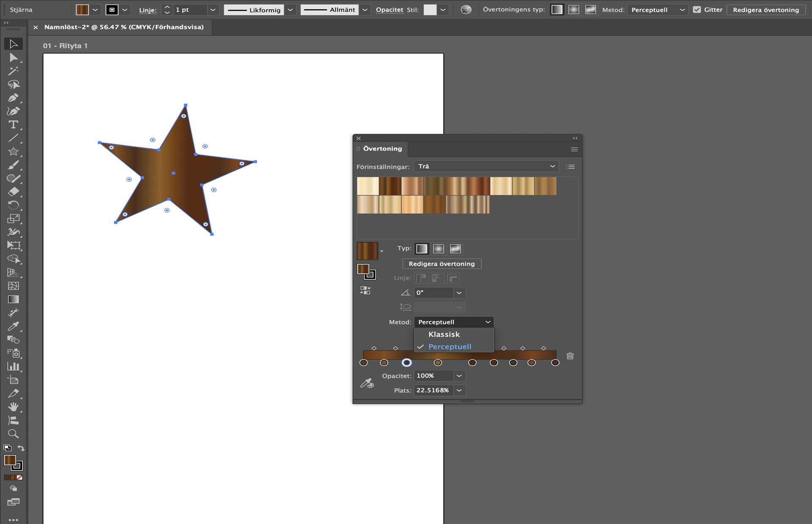Select the radial gradient type in the panel
The image size is (812, 524).
pyautogui.click(x=439, y=249)
